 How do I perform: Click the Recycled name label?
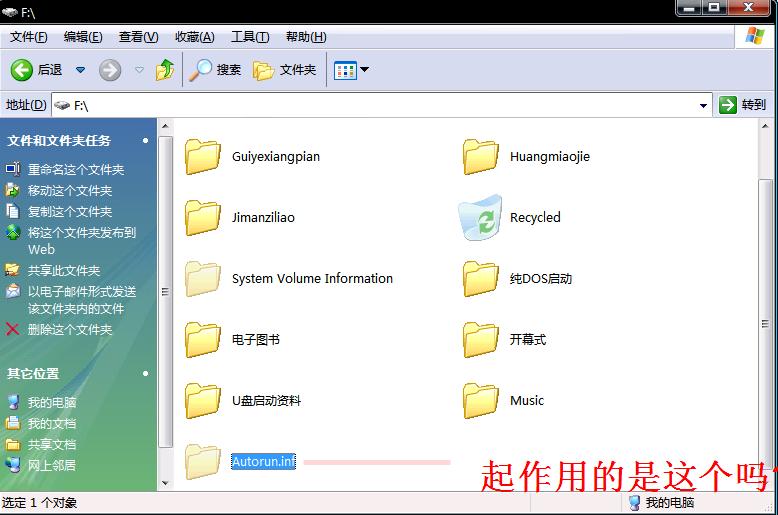535,217
